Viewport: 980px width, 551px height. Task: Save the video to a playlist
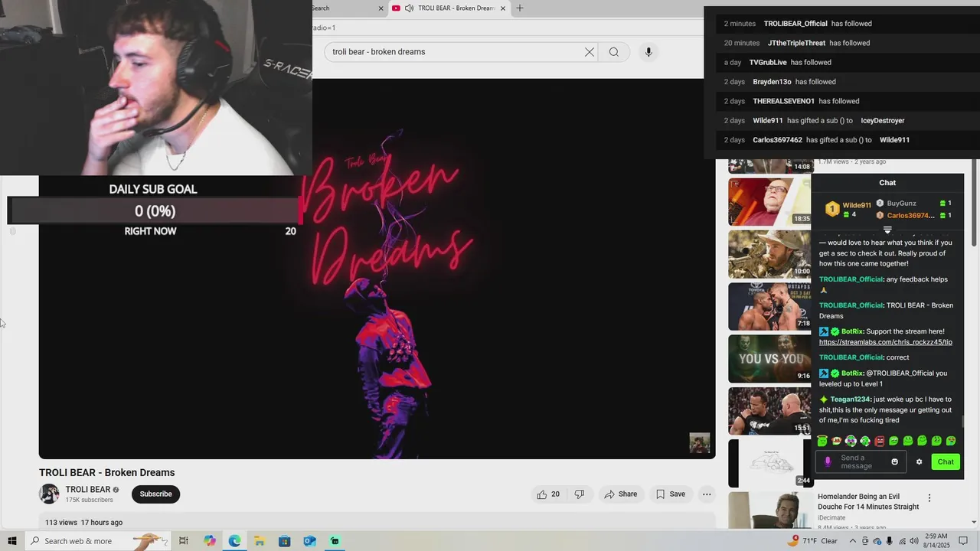[x=671, y=494]
